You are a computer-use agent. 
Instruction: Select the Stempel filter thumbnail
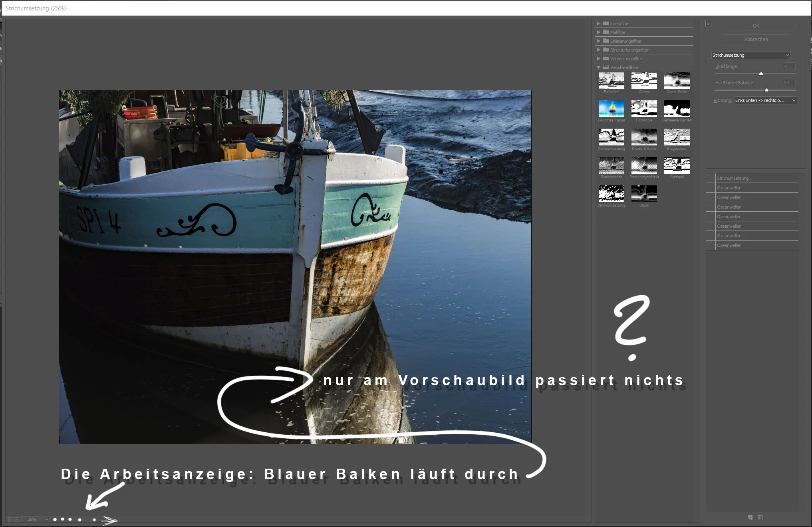(677, 165)
